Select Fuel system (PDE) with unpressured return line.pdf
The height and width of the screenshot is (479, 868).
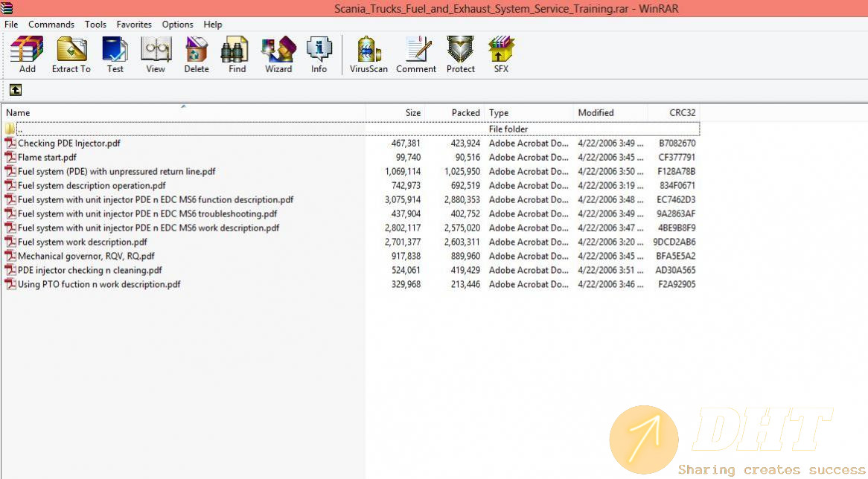116,172
